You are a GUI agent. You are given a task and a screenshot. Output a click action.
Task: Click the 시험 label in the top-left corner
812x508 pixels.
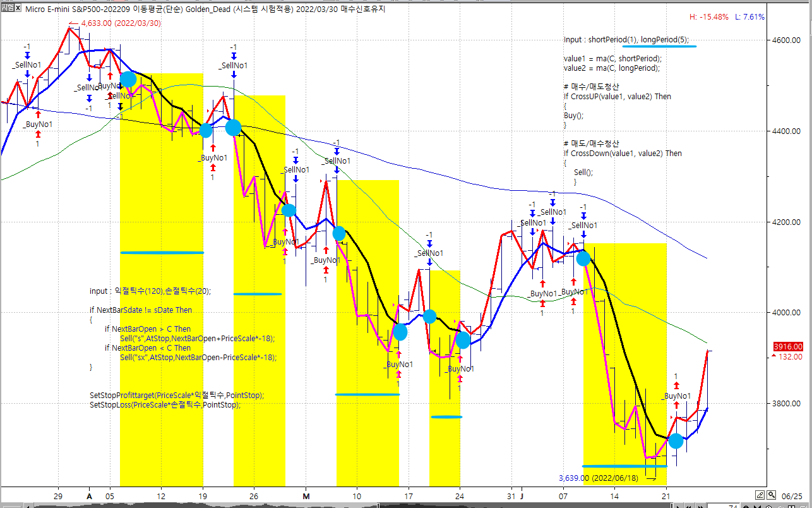pyautogui.click(x=7, y=9)
